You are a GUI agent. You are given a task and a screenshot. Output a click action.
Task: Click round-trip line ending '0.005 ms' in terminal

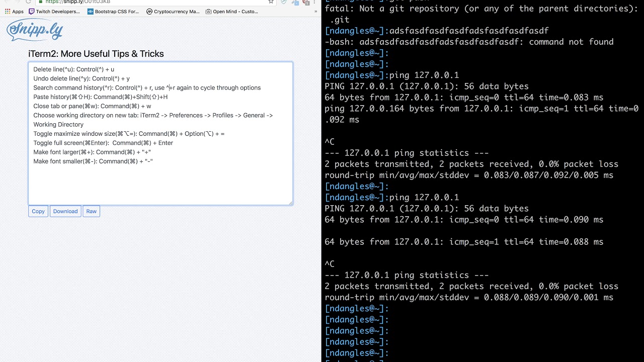click(469, 175)
